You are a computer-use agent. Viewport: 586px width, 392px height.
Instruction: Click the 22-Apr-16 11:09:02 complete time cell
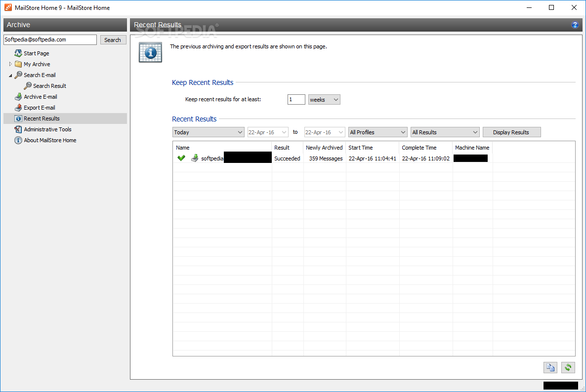(x=426, y=158)
